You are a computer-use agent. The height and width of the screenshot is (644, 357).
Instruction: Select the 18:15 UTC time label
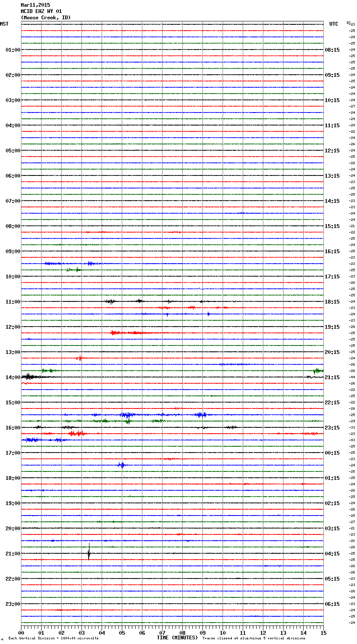click(332, 302)
